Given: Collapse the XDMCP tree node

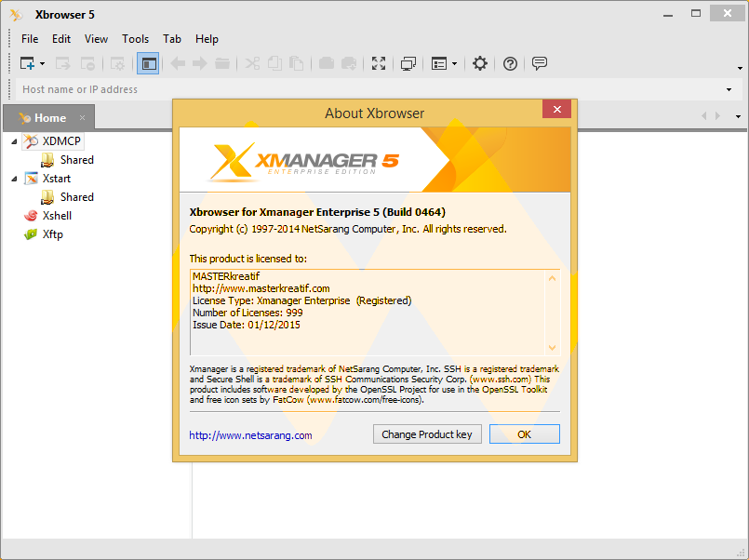Looking at the screenshot, I should pos(14,141).
